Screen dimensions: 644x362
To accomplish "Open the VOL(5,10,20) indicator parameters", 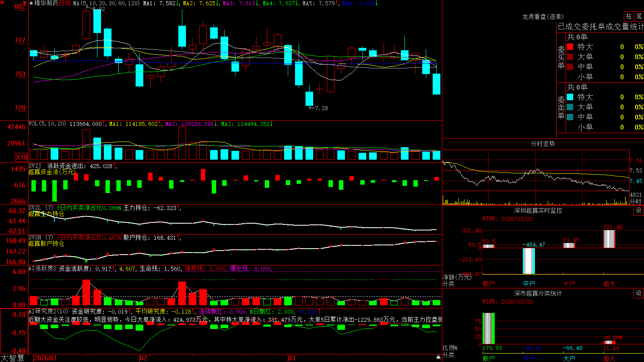I will 47,124.
